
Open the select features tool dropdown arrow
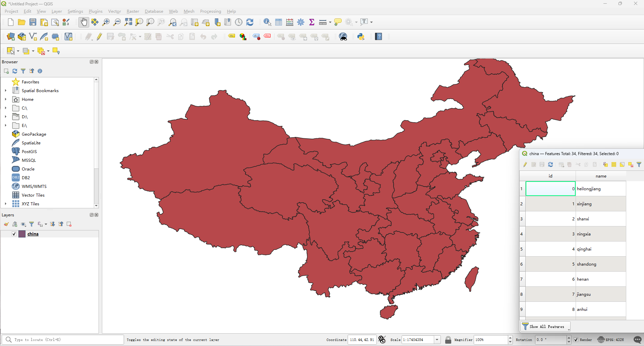pyautogui.click(x=18, y=51)
